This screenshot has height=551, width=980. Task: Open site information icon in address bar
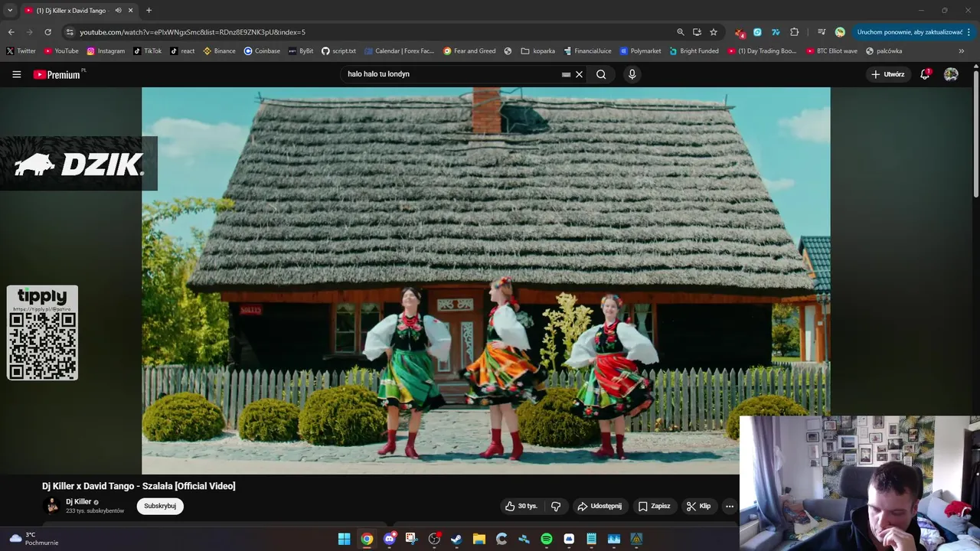tap(70, 32)
